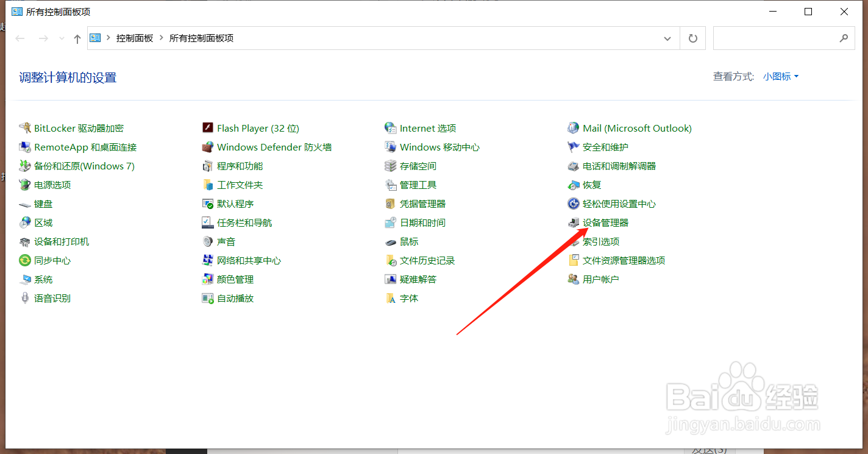Click the 区域 globe icon

(x=25, y=222)
